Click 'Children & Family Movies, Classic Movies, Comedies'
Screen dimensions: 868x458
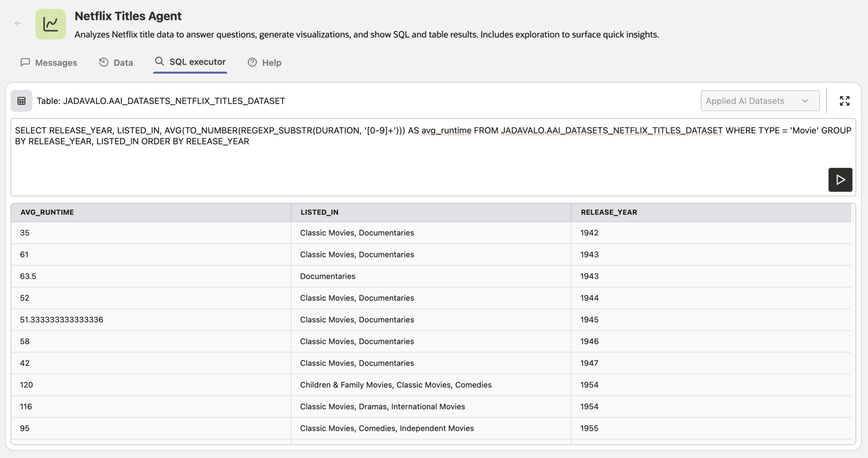tap(431, 385)
